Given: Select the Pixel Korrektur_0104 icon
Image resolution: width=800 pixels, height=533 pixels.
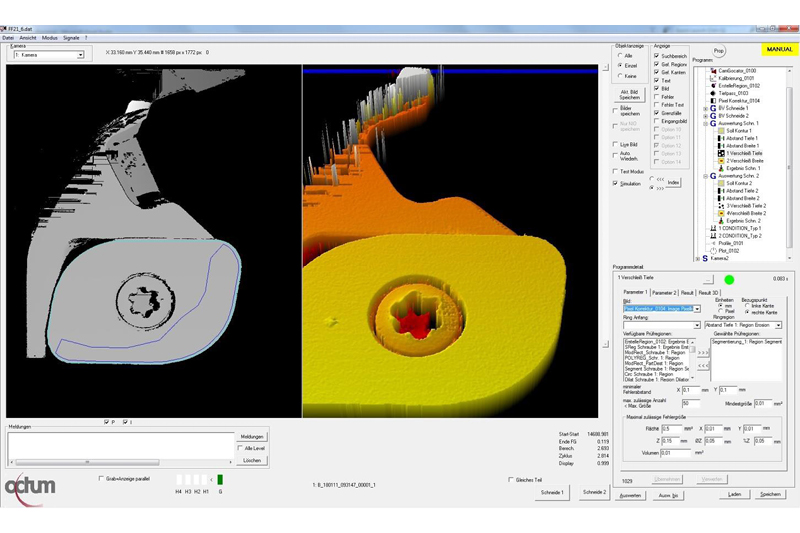Looking at the screenshot, I should pos(712,101).
